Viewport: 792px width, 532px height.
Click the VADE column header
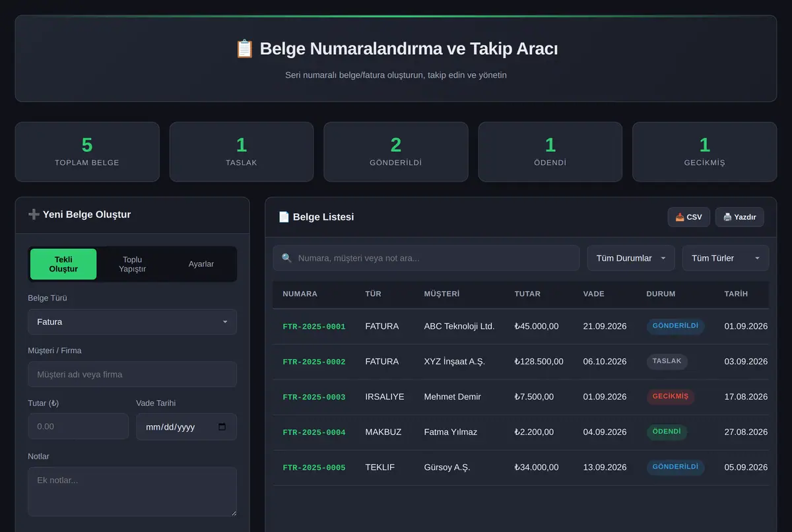[x=594, y=294]
